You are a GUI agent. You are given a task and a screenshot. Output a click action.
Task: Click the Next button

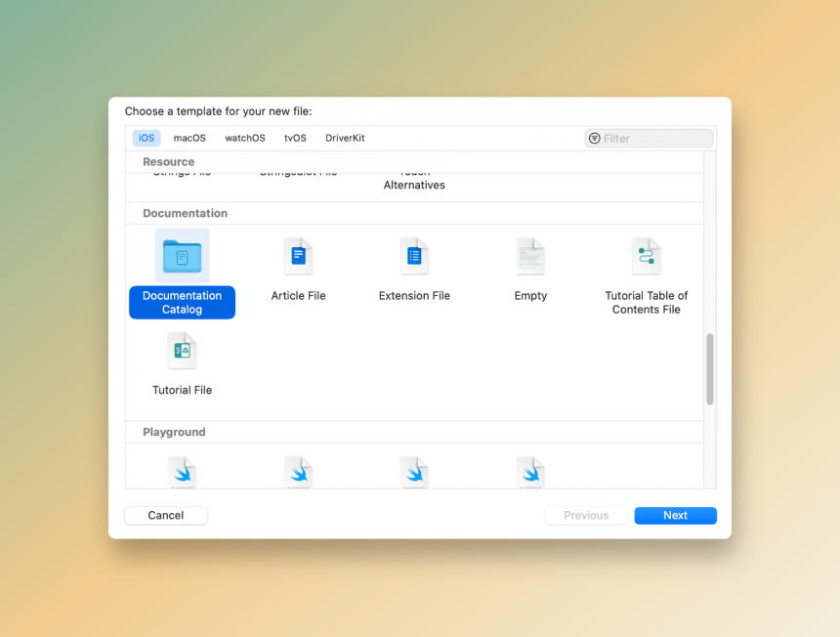point(675,515)
